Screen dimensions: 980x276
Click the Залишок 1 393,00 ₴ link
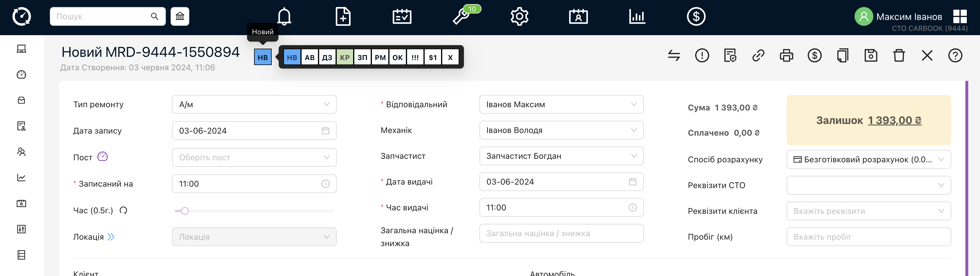coord(894,120)
